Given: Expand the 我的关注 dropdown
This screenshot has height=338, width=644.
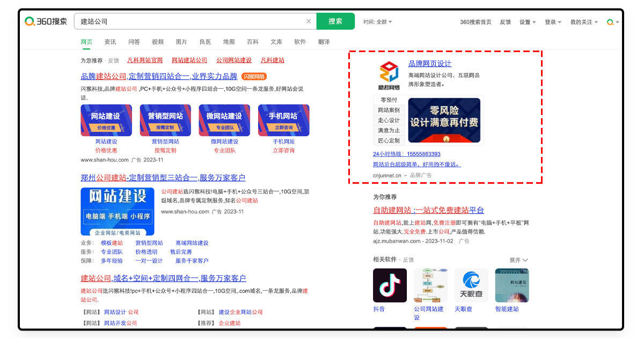Looking at the screenshot, I should 584,22.
